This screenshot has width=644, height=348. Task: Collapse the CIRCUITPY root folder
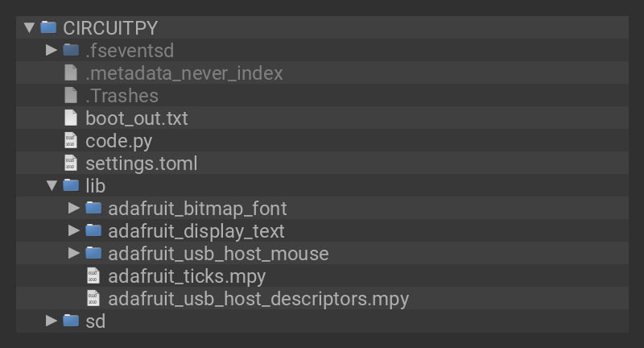pyautogui.click(x=30, y=27)
